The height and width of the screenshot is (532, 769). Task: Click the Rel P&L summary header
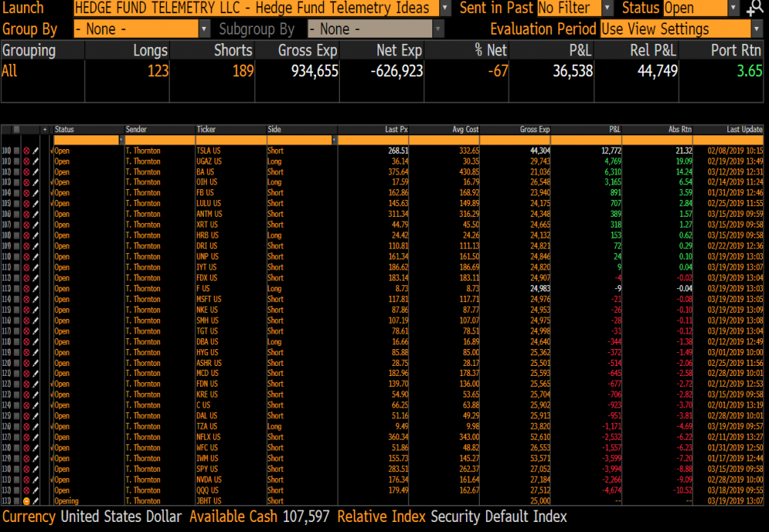coord(652,50)
